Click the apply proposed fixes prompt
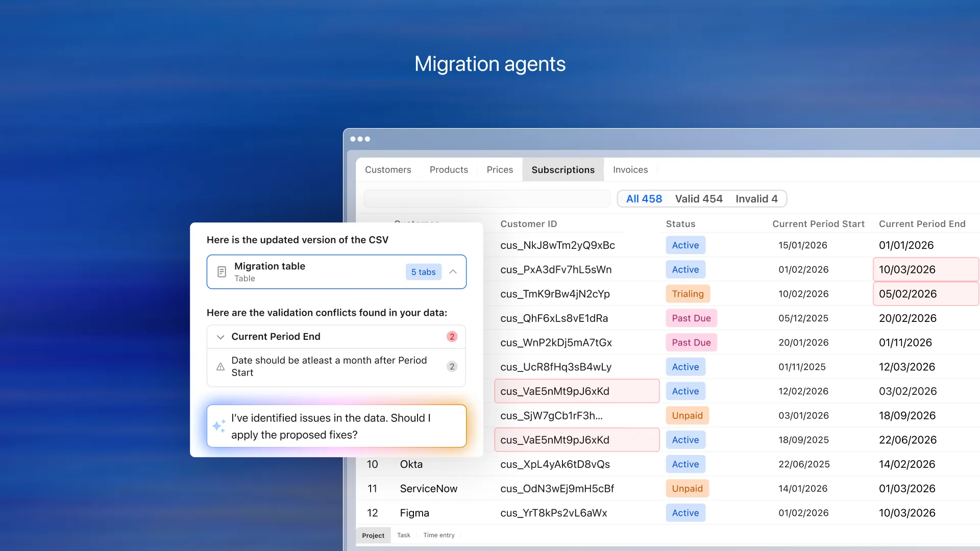Screen dimensions: 980x551 (x=336, y=426)
